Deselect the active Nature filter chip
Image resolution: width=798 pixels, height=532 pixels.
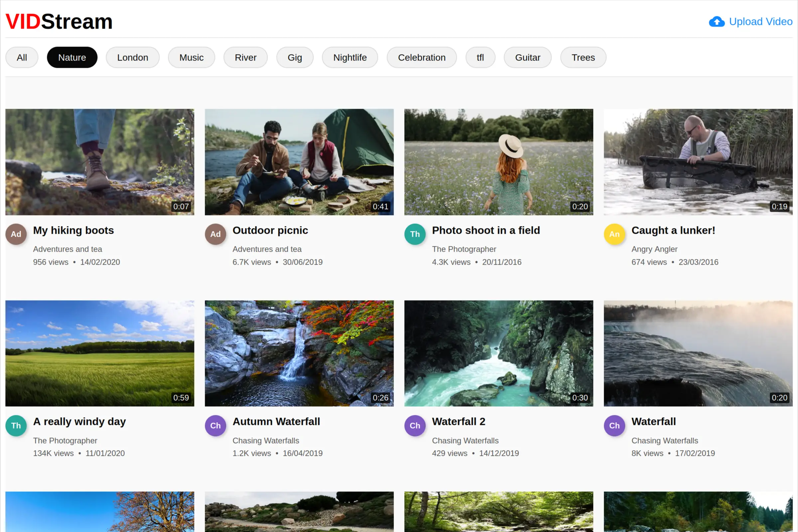pos(72,57)
